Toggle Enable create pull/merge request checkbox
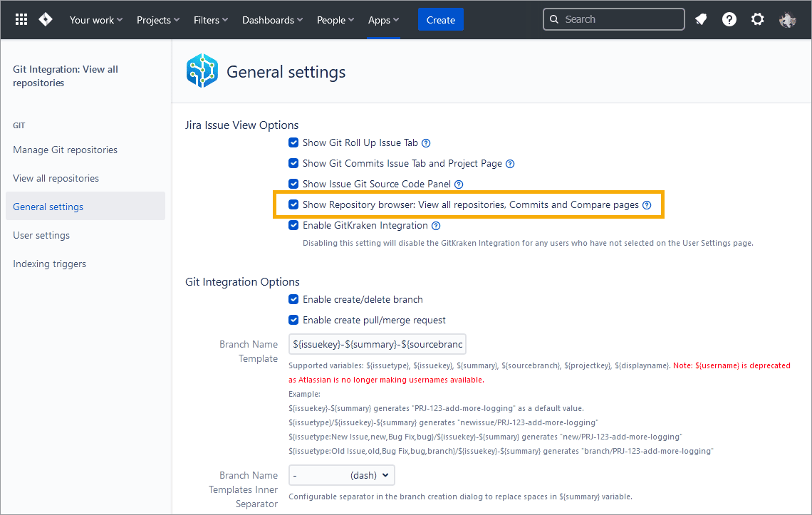812x515 pixels. 293,321
